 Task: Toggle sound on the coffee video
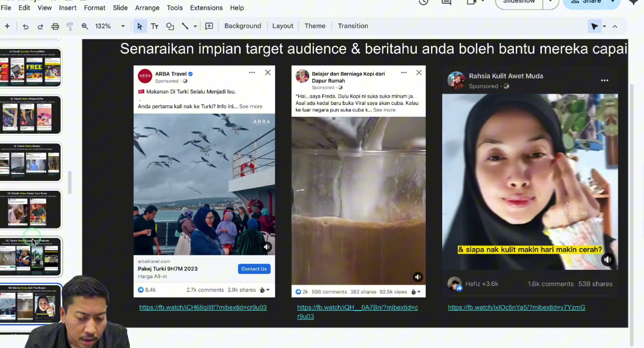(418, 277)
